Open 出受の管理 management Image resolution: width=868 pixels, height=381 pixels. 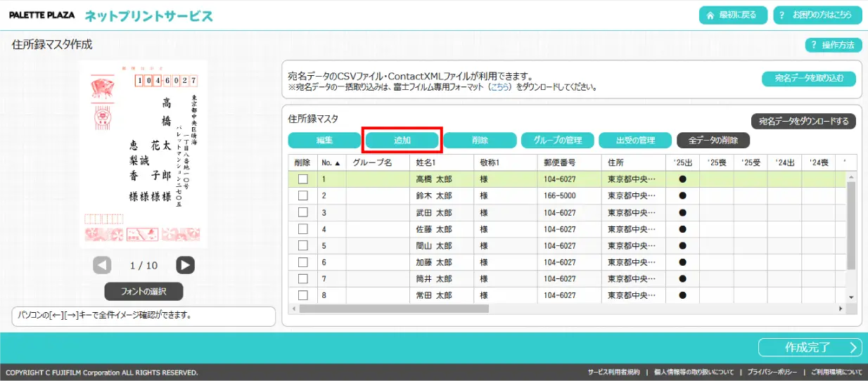tap(634, 140)
